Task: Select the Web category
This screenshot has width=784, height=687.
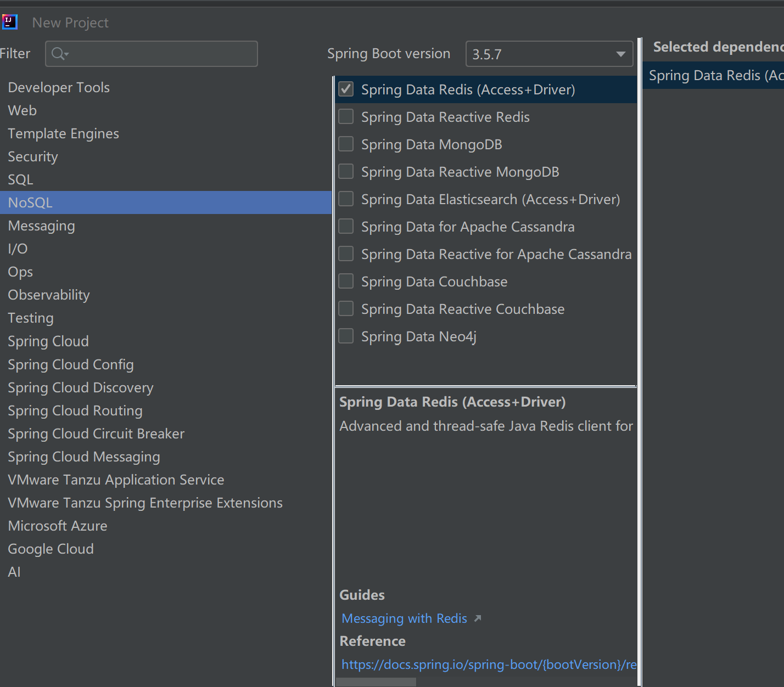Action: [166, 110]
